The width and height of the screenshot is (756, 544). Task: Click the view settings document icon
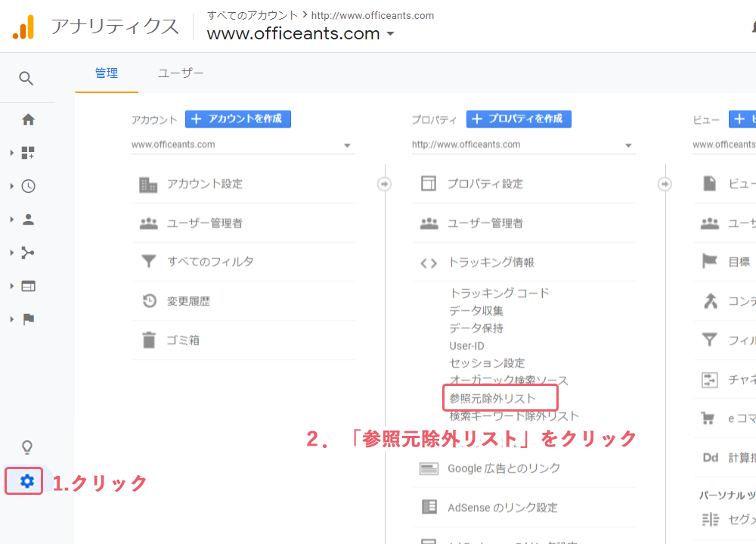710,183
